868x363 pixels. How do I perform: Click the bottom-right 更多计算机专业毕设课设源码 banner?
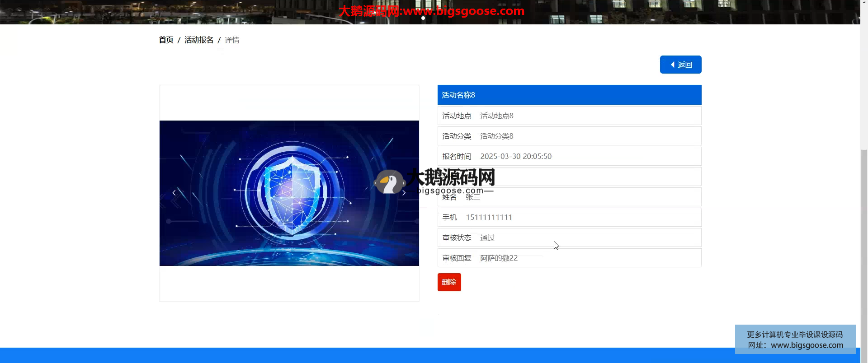click(795, 340)
